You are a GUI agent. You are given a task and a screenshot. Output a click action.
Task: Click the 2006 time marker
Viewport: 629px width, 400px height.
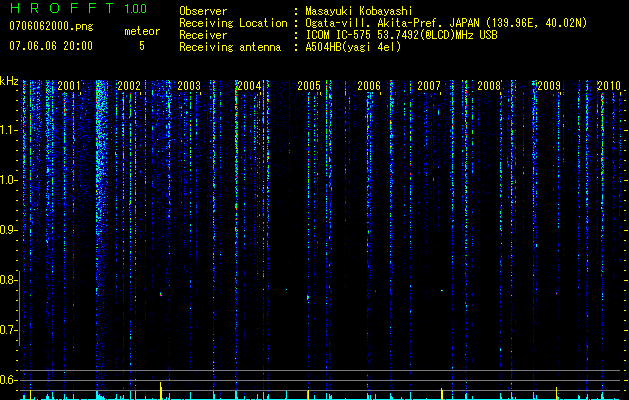coord(369,85)
